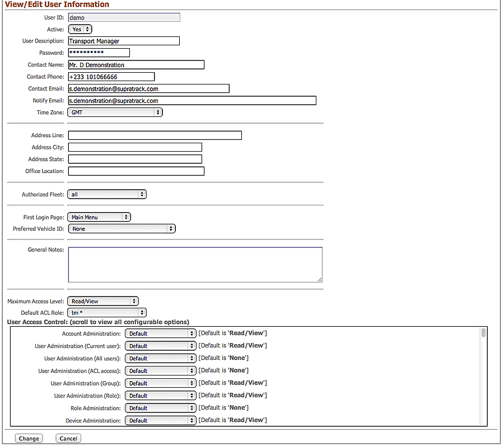Viewport: 504px width, 446px height.
Task: Click the Contact Phone field
Action: tap(111, 77)
